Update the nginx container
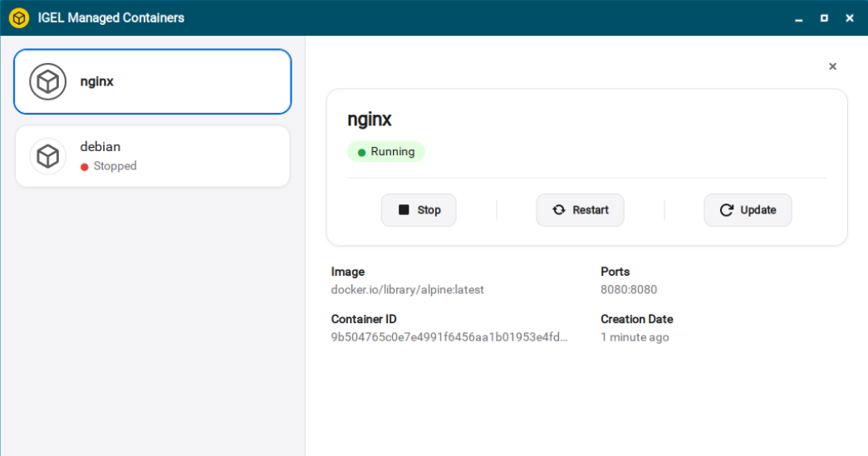Screen dimensions: 868x456 (x=748, y=210)
